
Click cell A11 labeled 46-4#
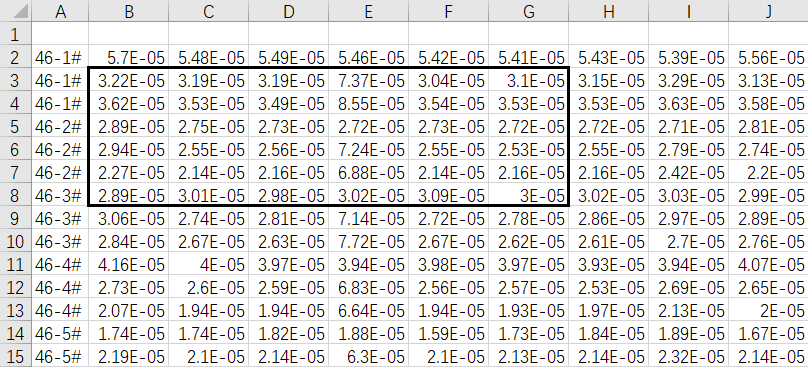click(60, 264)
